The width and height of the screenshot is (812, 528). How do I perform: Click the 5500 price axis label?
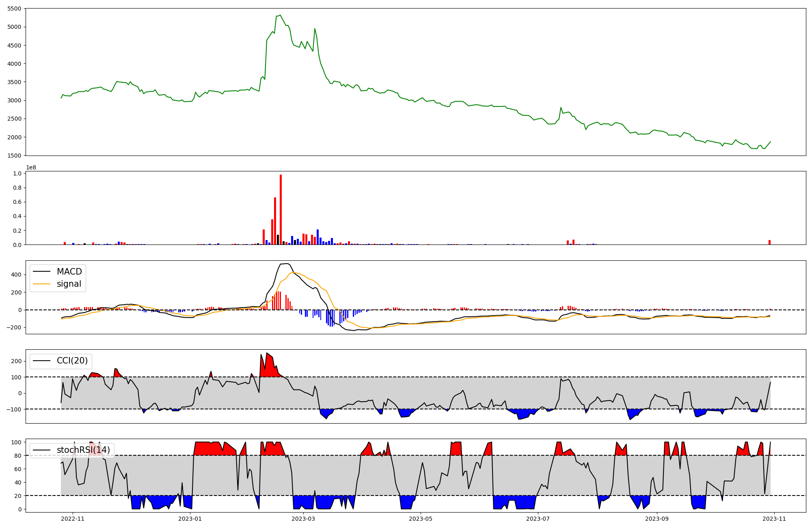coord(15,9)
